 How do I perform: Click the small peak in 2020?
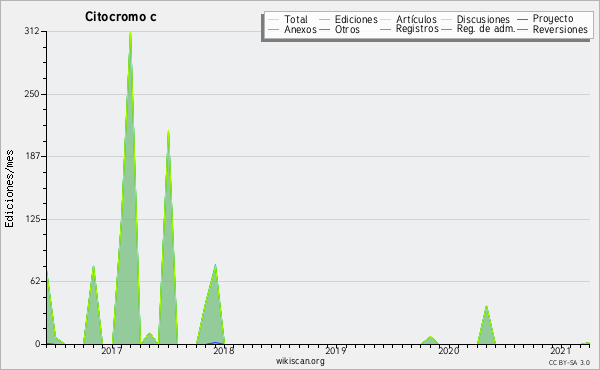coord(486,307)
